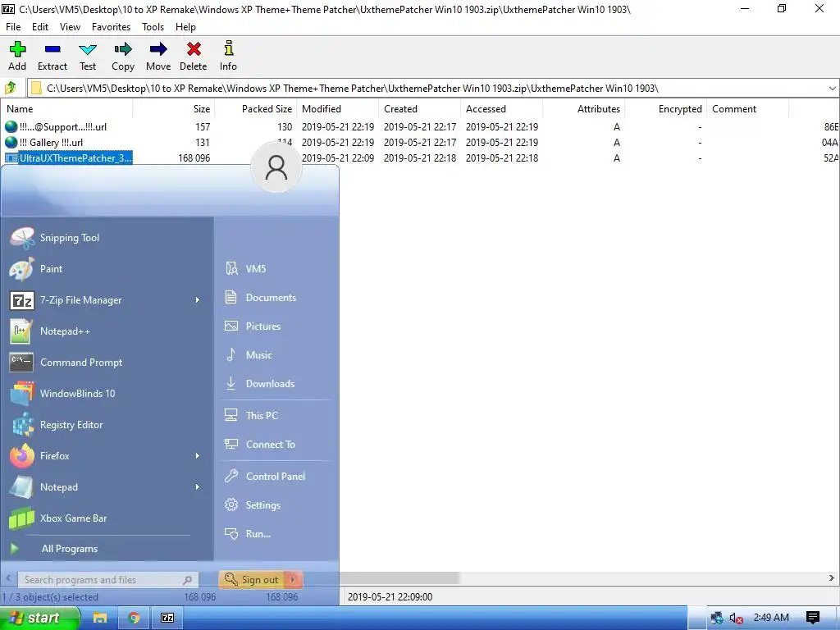This screenshot has width=840, height=630.
Task: Switch to 7-Zip taskbar button
Action: tap(167, 618)
